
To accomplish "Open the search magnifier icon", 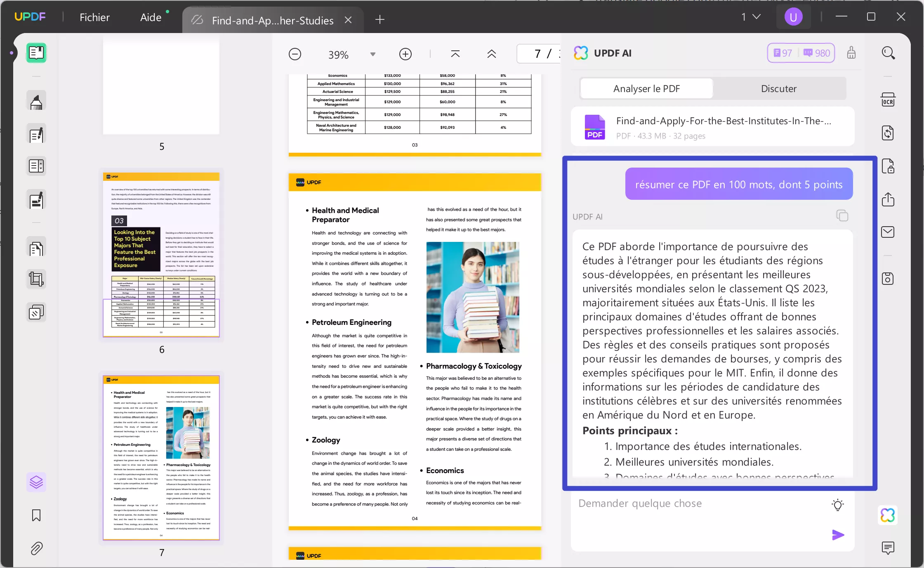I will pos(888,53).
